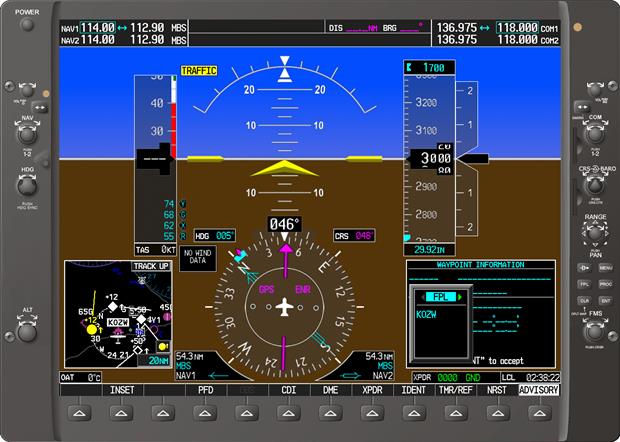Click the PROC procedures key
620x442 pixels.
(606, 284)
